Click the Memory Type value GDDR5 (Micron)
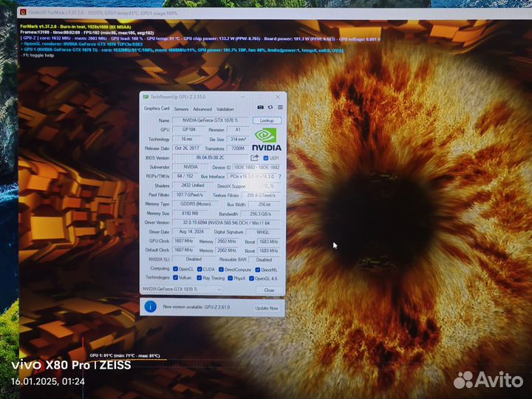 [x=196, y=204]
